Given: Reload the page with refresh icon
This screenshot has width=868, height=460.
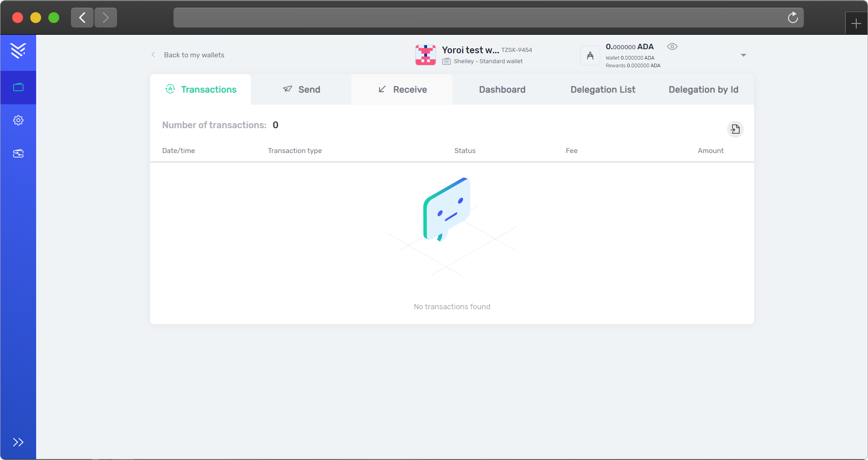Looking at the screenshot, I should click(793, 18).
